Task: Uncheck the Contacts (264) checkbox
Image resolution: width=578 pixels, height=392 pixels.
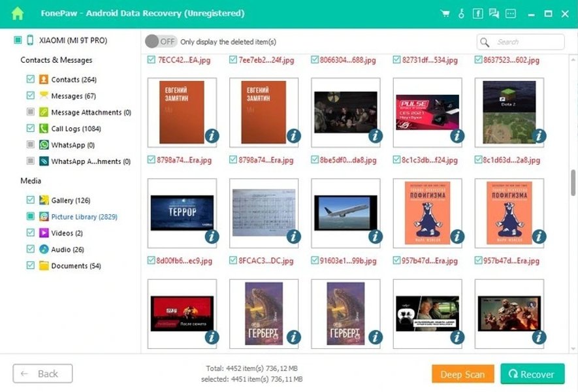Action: (31, 79)
